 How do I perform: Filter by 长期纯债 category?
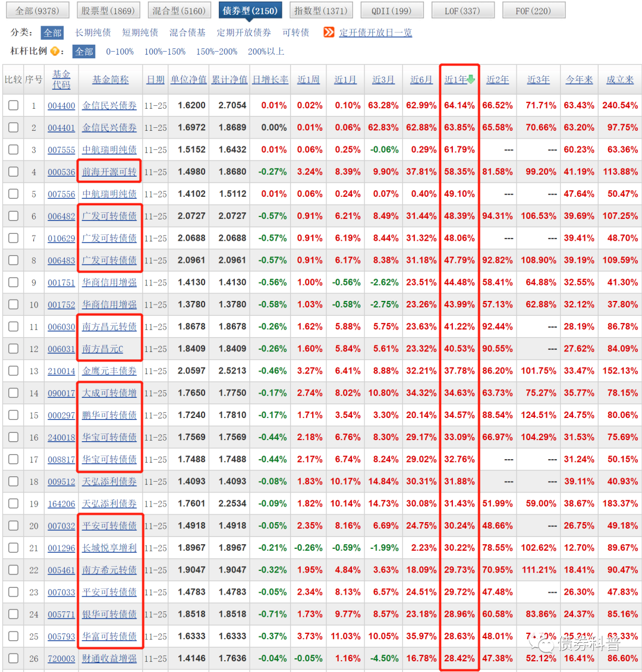(x=93, y=33)
